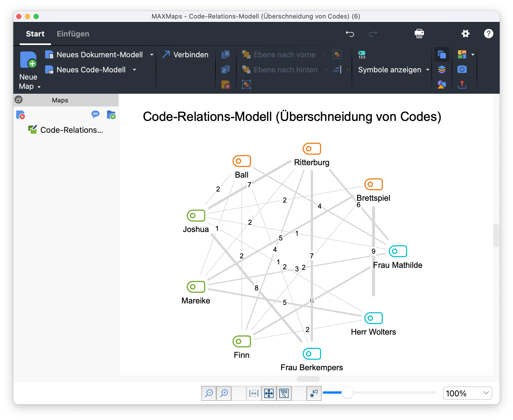
Task: Click the export upload arrow icon
Action: (462, 84)
